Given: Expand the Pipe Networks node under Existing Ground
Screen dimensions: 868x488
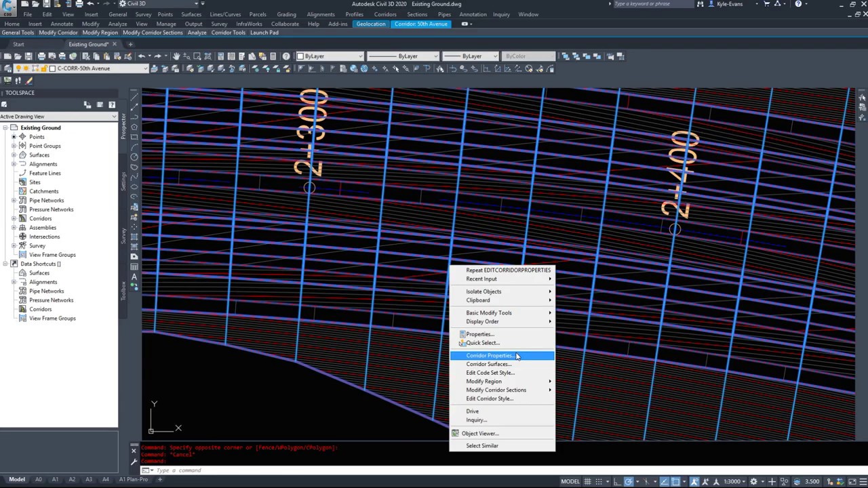Looking at the screenshot, I should tap(14, 201).
